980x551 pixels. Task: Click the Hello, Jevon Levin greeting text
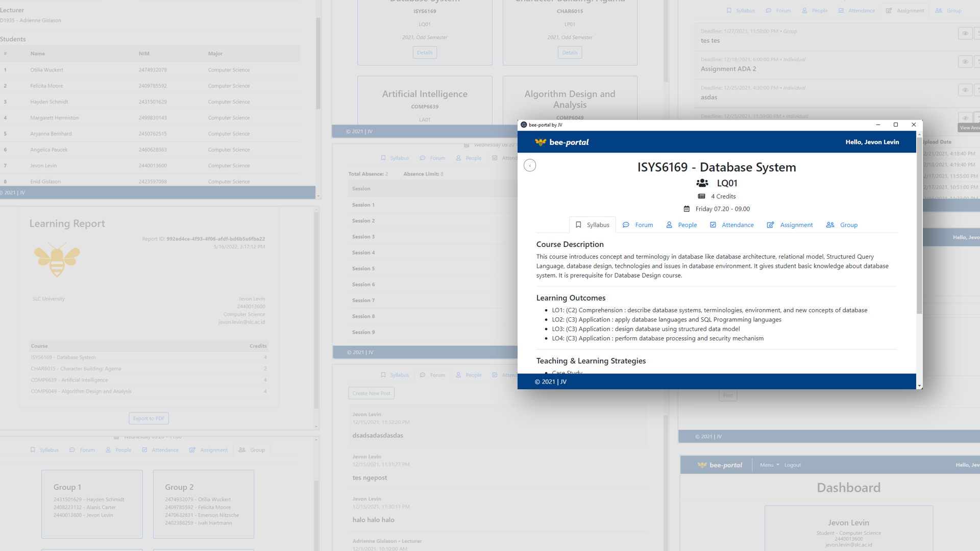[x=872, y=142]
